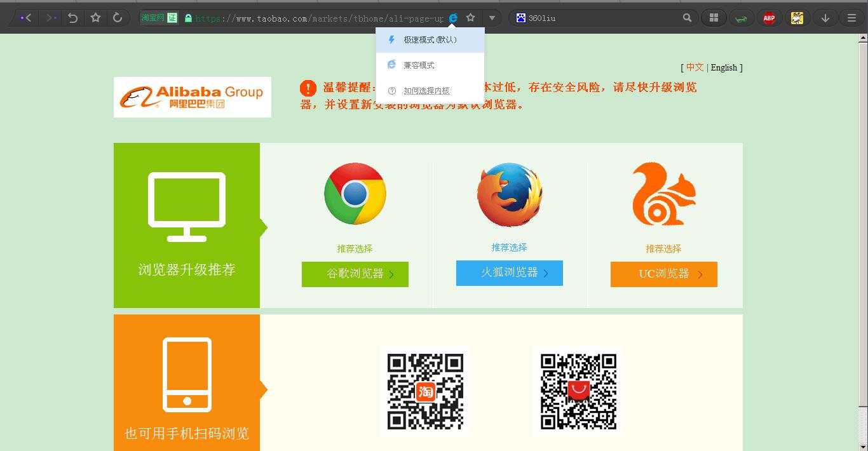
Task: Click the UC浏览器 download button
Action: pyautogui.click(x=664, y=274)
